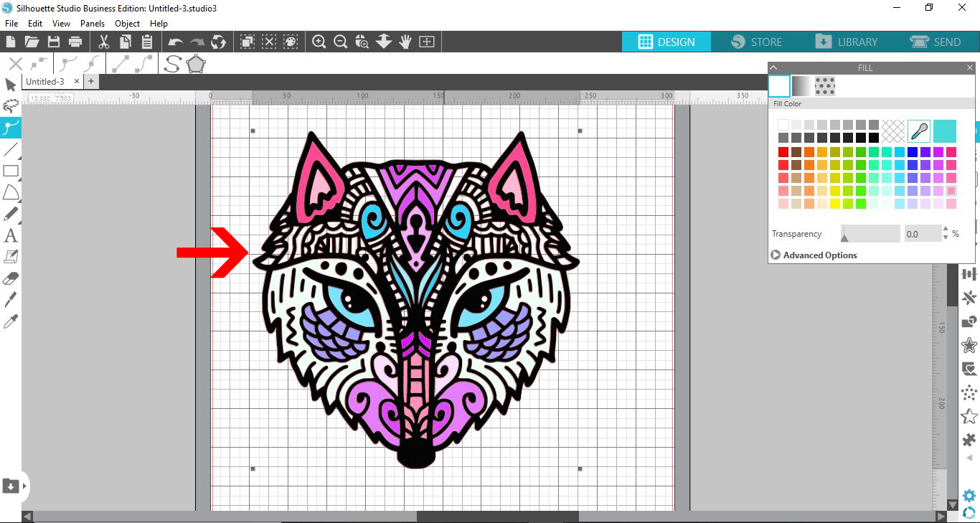Click the polygon point editing icon
This screenshot has height=523, width=980.
pos(196,64)
